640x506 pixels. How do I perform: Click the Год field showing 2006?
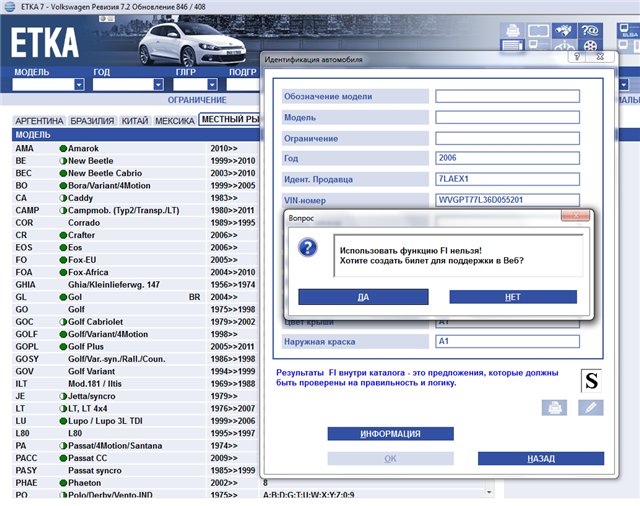(507, 158)
